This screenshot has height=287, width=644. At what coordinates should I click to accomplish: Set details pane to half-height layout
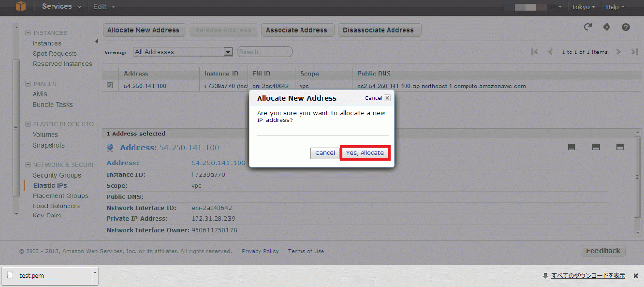tap(596, 147)
